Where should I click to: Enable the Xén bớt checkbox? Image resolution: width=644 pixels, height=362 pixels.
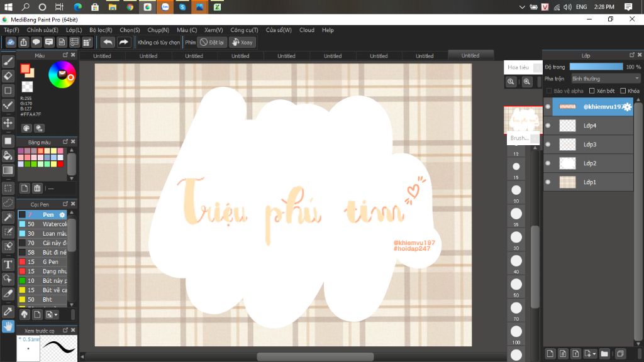pos(592,91)
